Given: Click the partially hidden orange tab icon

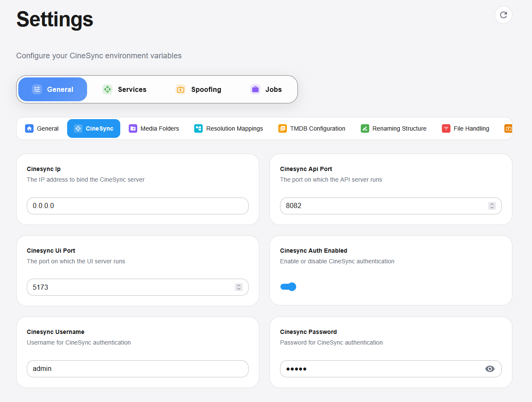Looking at the screenshot, I should [x=508, y=128].
